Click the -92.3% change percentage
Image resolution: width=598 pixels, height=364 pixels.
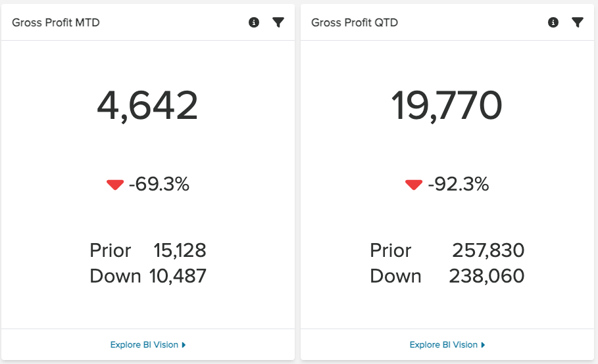click(459, 185)
